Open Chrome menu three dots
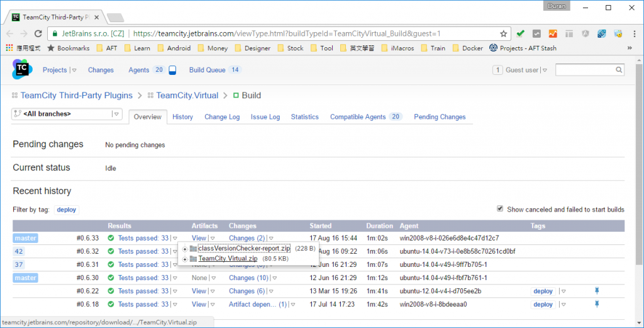This screenshot has height=328, width=644. 635,34
